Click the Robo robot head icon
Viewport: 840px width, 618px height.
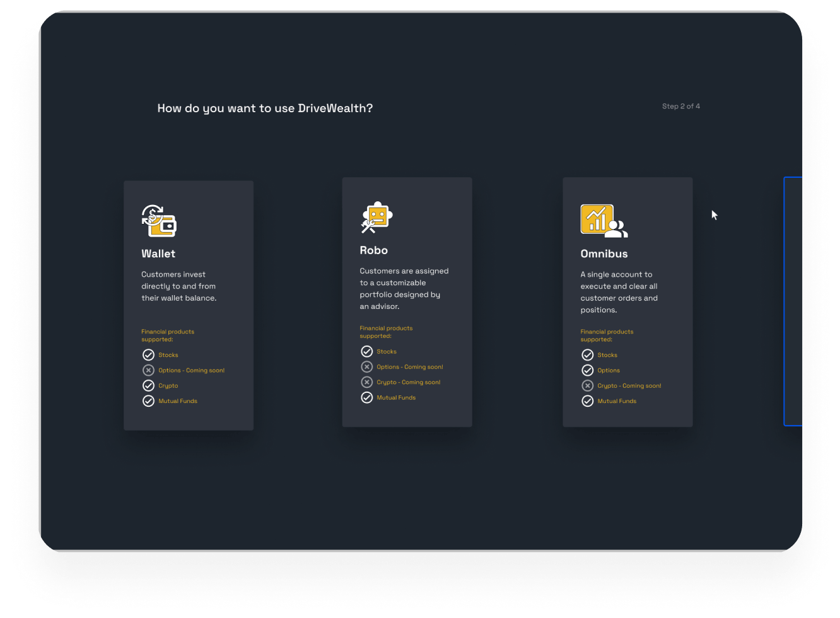coord(376,218)
